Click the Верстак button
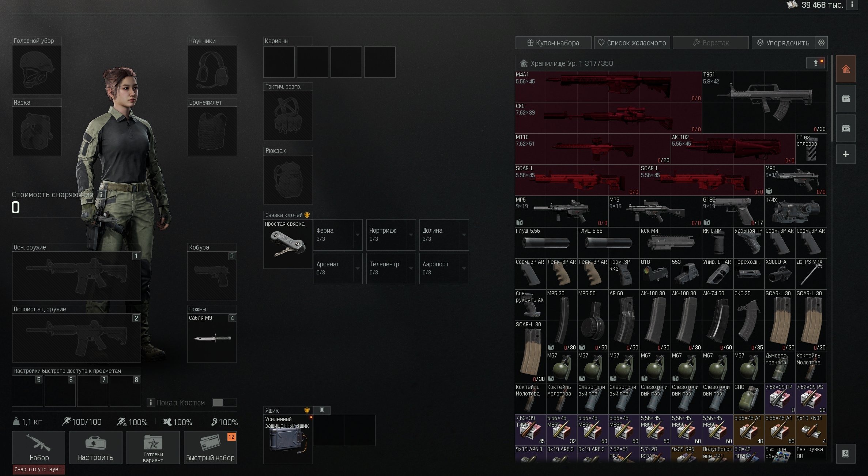The height and width of the screenshot is (476, 868). (710, 43)
